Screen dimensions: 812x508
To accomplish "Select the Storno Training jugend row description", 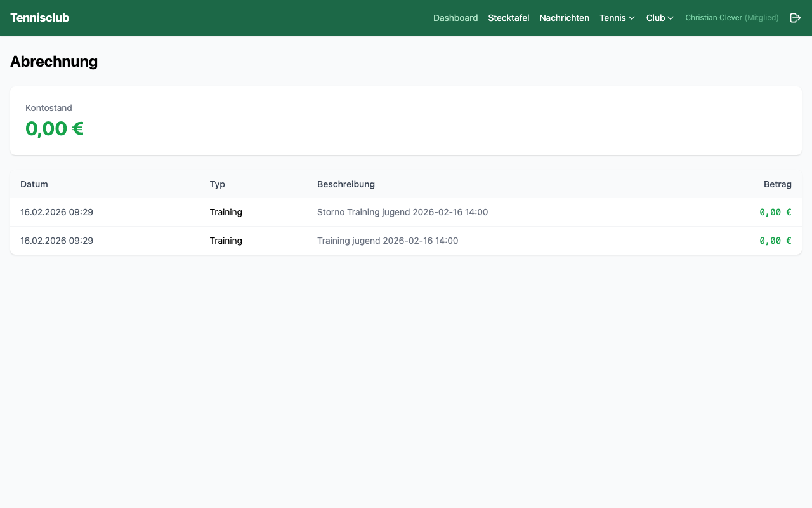I will pos(402,212).
